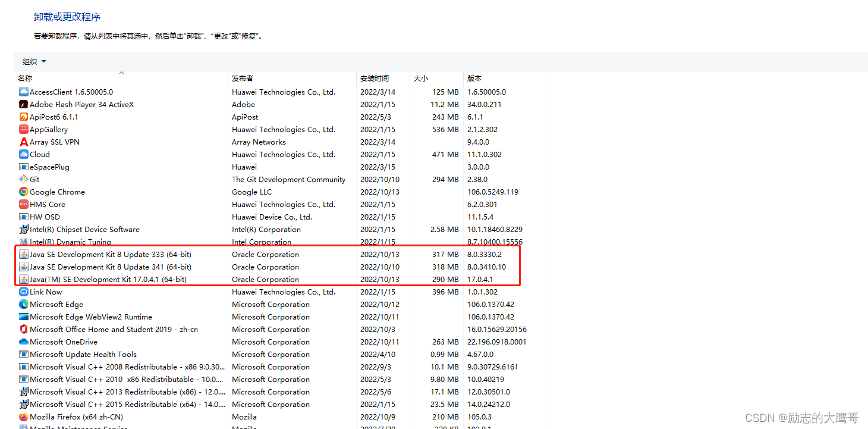Click the Huawei Cloud program icon

click(24, 154)
